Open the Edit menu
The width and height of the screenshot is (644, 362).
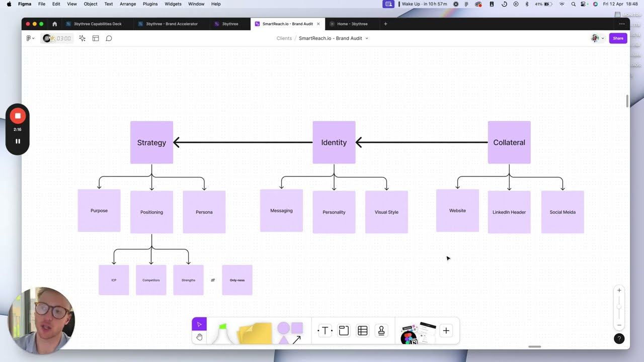(56, 4)
